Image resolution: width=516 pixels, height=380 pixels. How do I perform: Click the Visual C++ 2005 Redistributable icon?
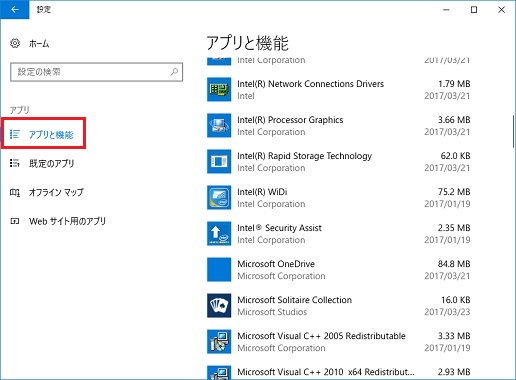pyautogui.click(x=219, y=341)
